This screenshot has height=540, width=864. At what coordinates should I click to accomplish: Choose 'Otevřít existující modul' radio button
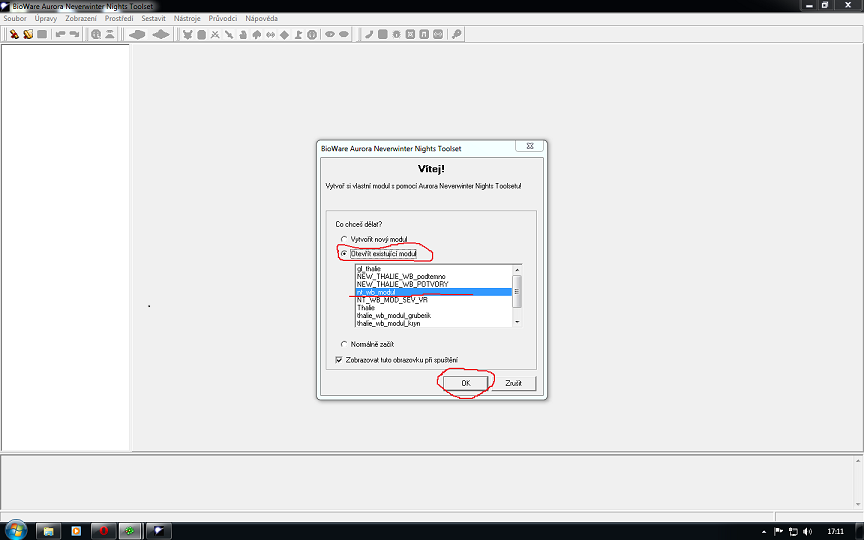(x=344, y=254)
